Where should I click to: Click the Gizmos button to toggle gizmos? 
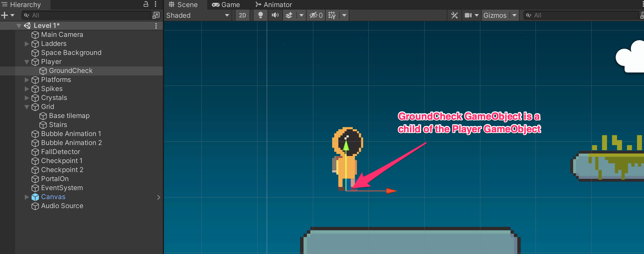(x=495, y=15)
